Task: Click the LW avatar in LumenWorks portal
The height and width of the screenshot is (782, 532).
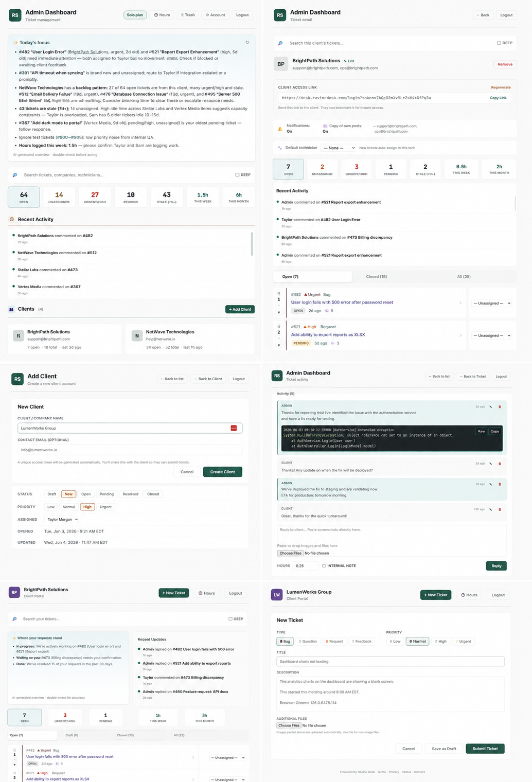Action: click(x=277, y=595)
